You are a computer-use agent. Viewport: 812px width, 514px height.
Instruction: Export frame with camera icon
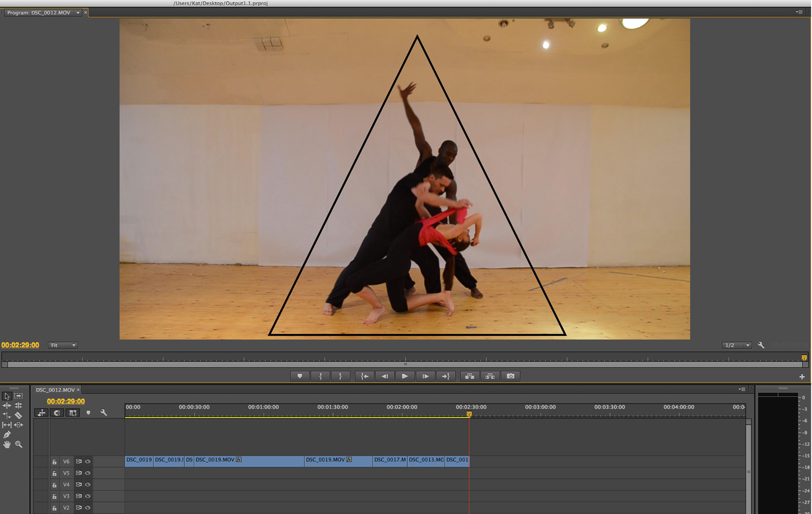510,376
